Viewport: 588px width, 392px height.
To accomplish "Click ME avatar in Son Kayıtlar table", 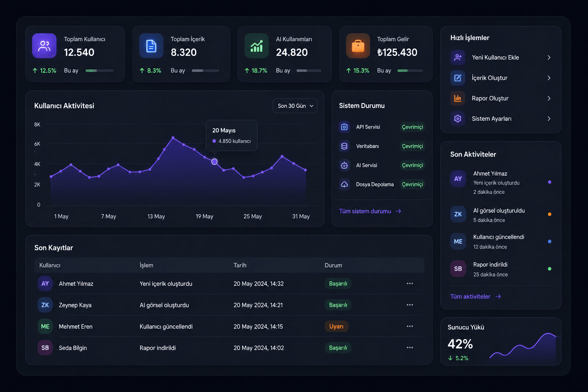I will pyautogui.click(x=45, y=327).
